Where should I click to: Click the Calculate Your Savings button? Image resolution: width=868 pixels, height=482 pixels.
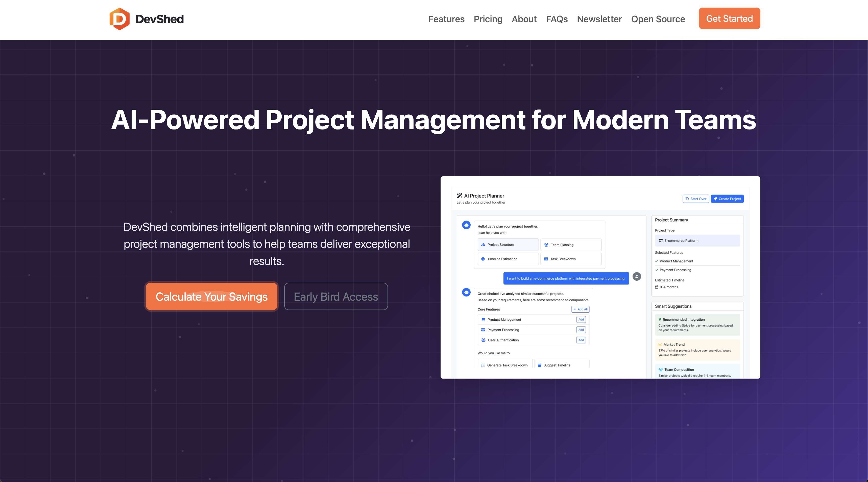coord(211,296)
